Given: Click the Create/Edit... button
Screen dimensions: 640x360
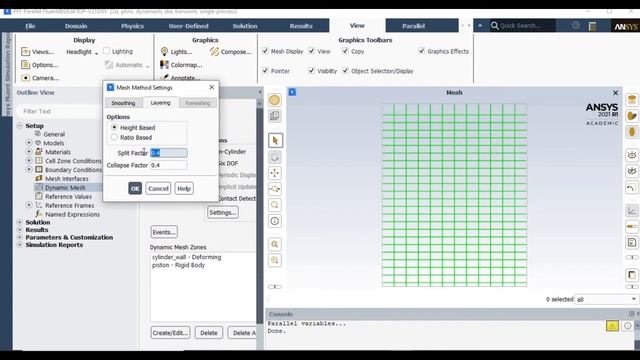Looking at the screenshot, I should tap(171, 333).
